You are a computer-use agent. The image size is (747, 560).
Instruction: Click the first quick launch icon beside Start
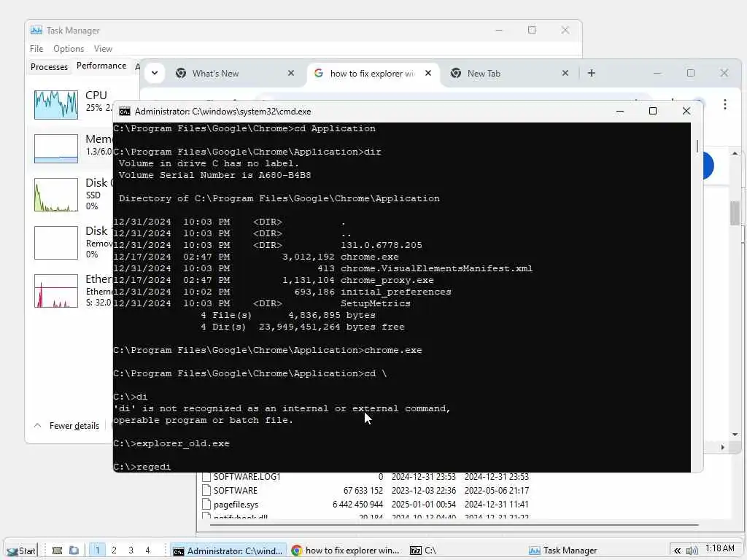click(57, 551)
